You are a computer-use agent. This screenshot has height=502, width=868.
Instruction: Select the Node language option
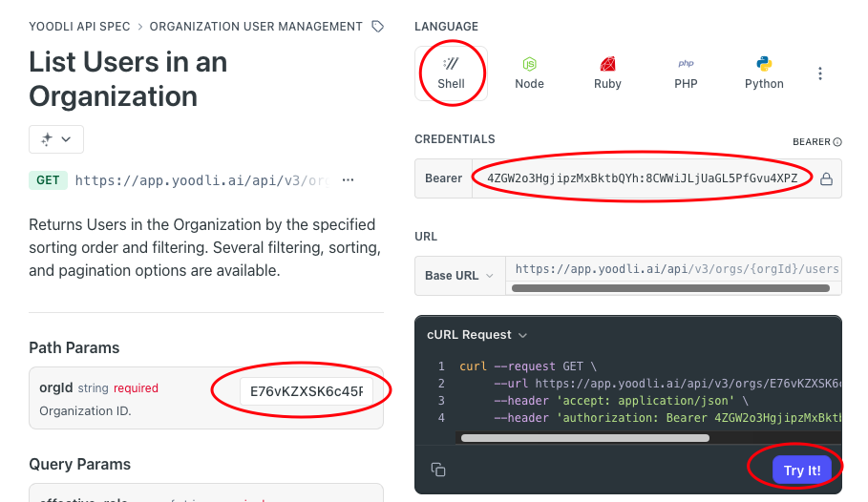click(529, 73)
